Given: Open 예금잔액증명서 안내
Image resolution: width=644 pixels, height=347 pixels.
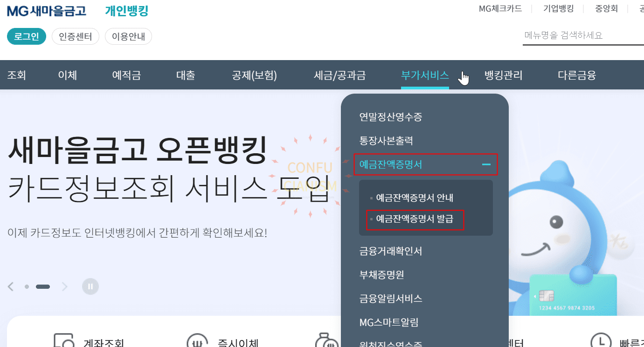Looking at the screenshot, I should [x=415, y=198].
